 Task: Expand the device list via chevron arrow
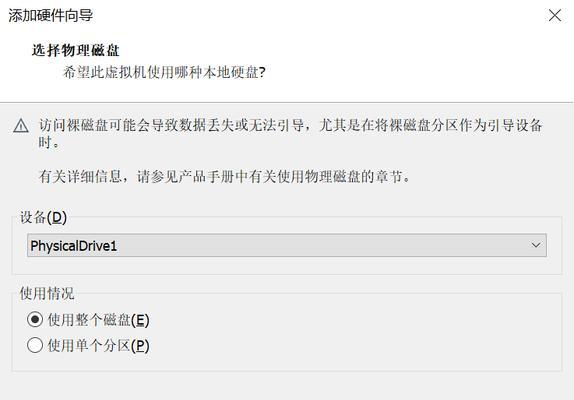click(x=536, y=245)
